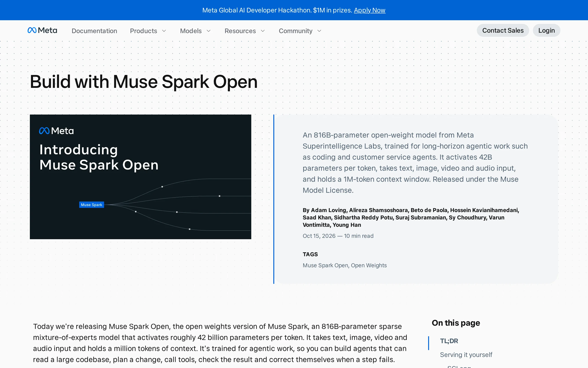The height and width of the screenshot is (368, 588).
Task: Click the On this page heading
Action: point(456,323)
